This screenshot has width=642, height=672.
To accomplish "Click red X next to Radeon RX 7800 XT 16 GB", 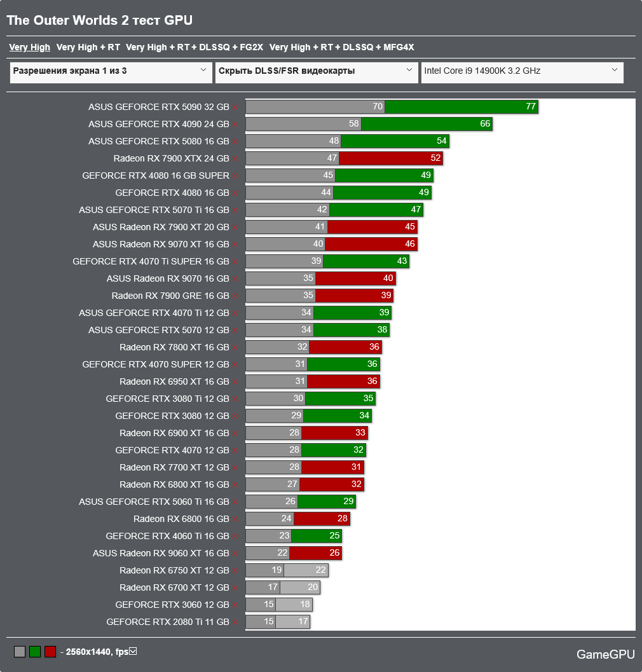I will click(235, 347).
